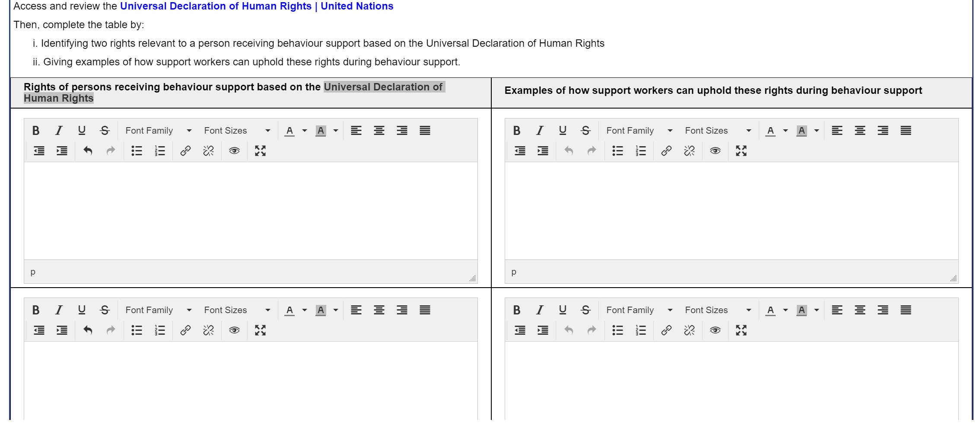Toggle fullscreen mode on the first editor
Screen dimensions: 980x426
point(260,151)
